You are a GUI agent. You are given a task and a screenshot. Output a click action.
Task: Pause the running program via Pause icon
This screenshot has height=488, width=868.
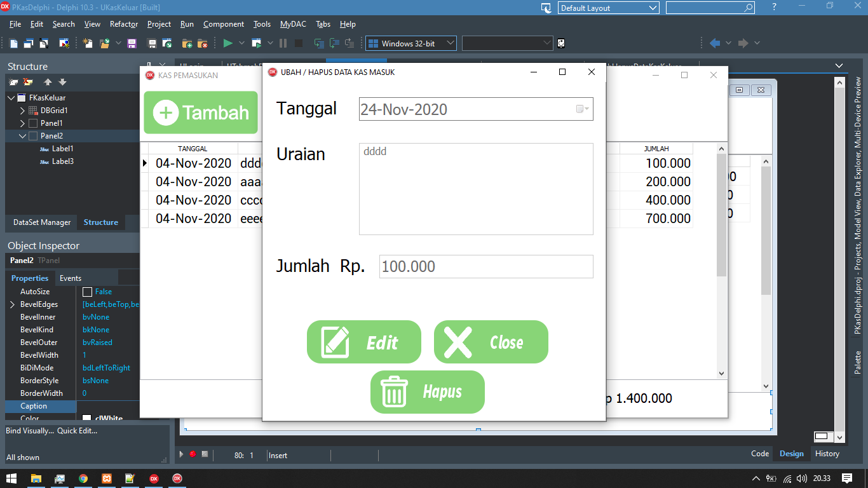283,43
